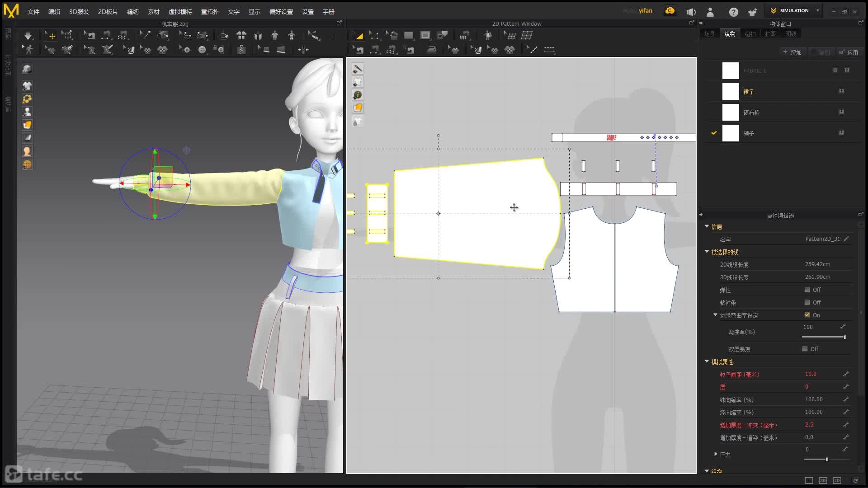The height and width of the screenshot is (488, 868).
Task: Collapse the 信息 section
Action: coord(707,226)
